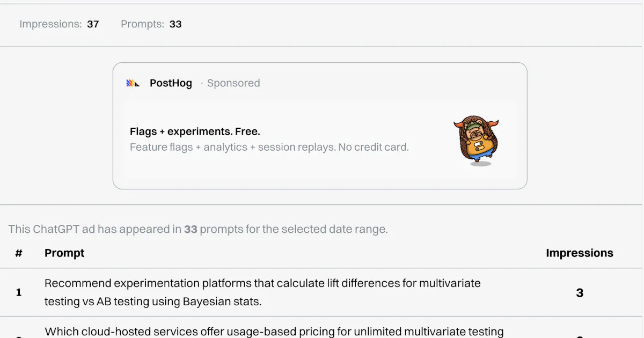The height and width of the screenshot is (338, 644).
Task: Click the 'Flags + experiments. Free.' headline
Action: point(195,131)
